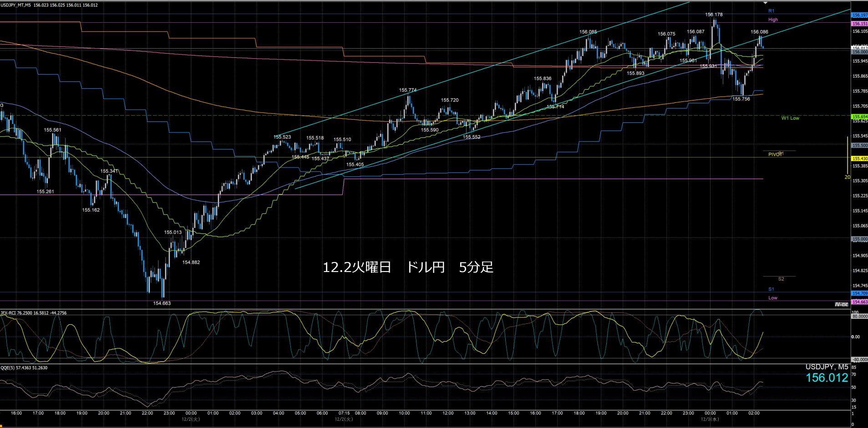
Task: Click the 154.663 low price label on chart
Action: 162,303
